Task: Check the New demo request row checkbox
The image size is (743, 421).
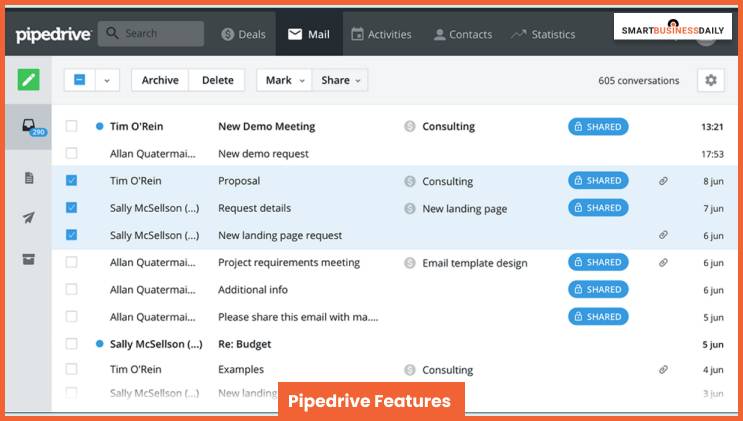Action: 71,153
